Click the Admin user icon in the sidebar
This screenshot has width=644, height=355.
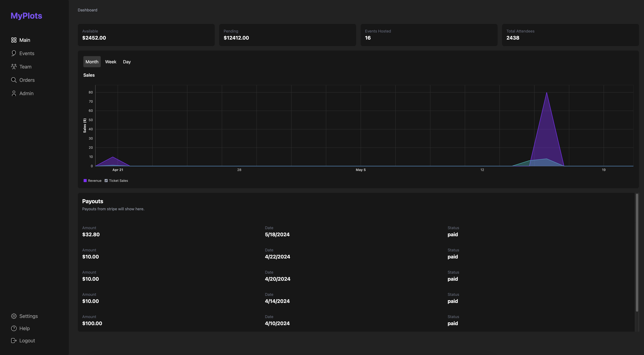tap(14, 93)
